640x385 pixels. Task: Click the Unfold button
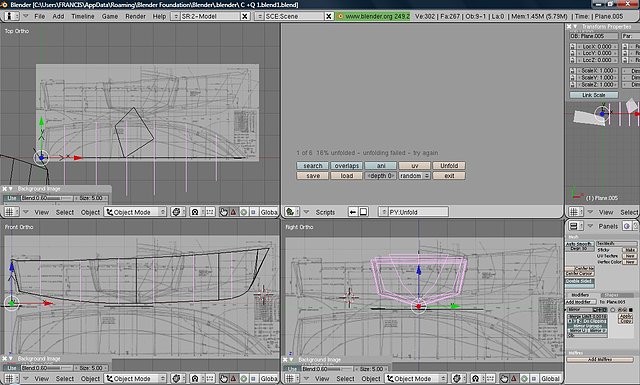click(449, 166)
